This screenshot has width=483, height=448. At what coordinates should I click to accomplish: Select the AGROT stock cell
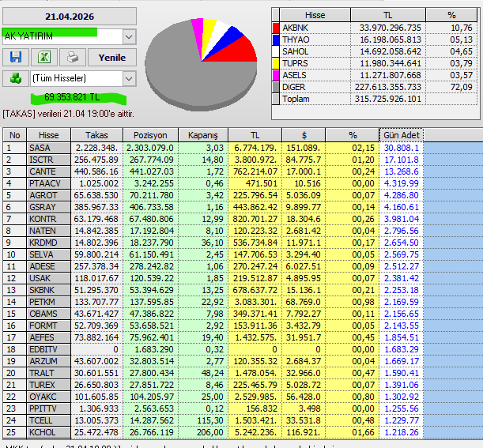[49, 195]
